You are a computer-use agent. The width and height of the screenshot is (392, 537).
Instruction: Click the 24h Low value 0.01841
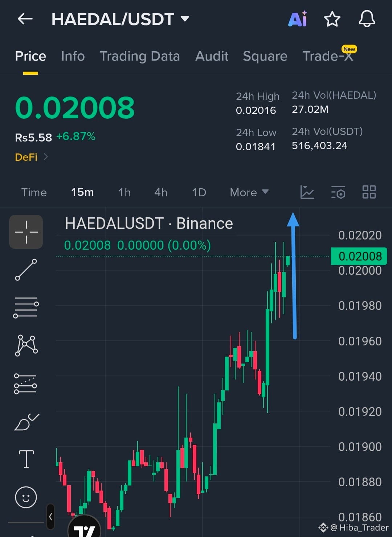[256, 147]
